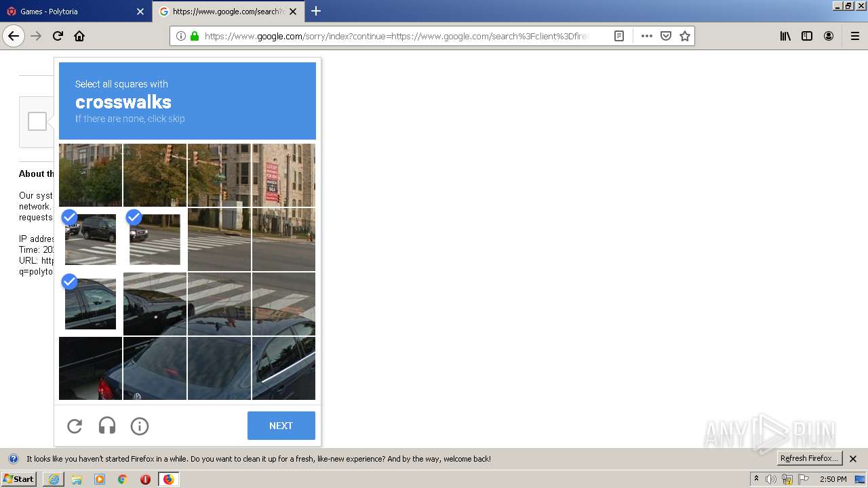This screenshot has height=488, width=868.
Task: Deselect the tile with black SUV on crosswalk
Action: pyautogui.click(x=90, y=239)
